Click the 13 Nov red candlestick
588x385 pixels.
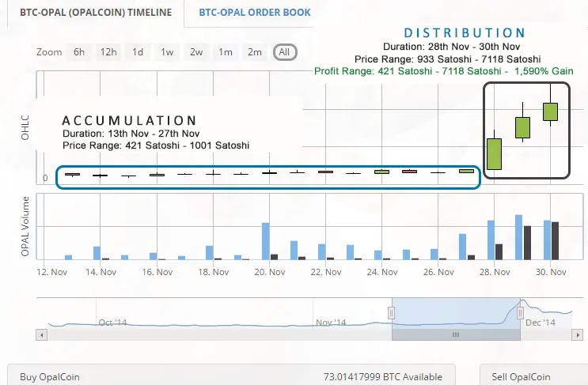click(x=72, y=174)
